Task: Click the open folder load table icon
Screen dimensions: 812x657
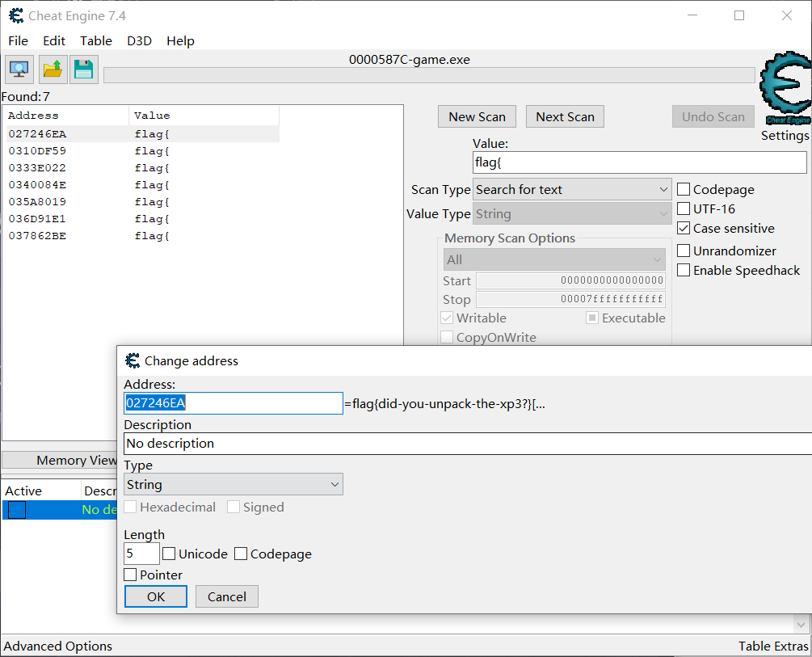Action: pos(53,69)
